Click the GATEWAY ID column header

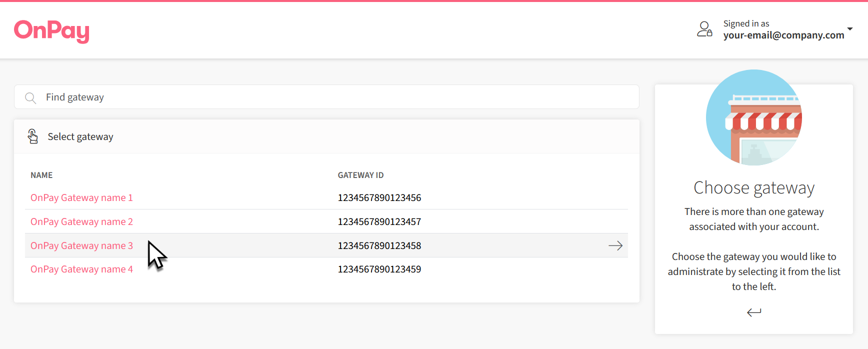[360, 175]
